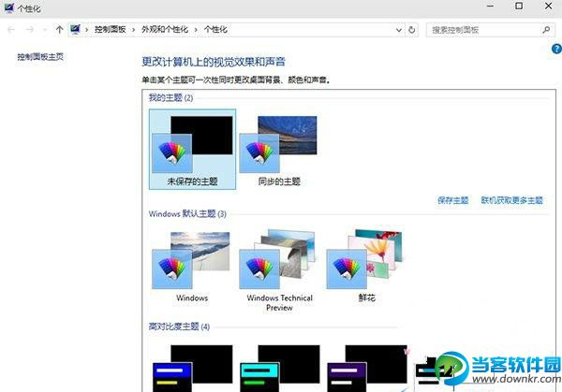Click the Up one level arrow
This screenshot has width=562, height=392.
pyautogui.click(x=59, y=29)
